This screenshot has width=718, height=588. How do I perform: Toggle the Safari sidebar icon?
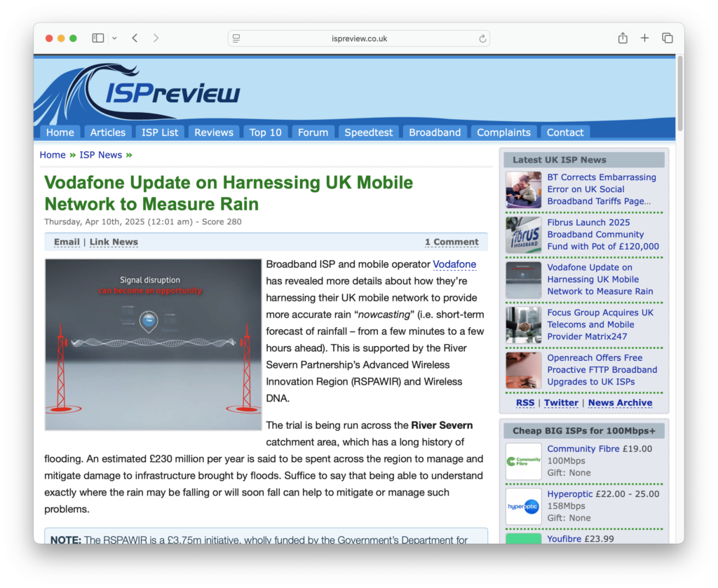98,38
